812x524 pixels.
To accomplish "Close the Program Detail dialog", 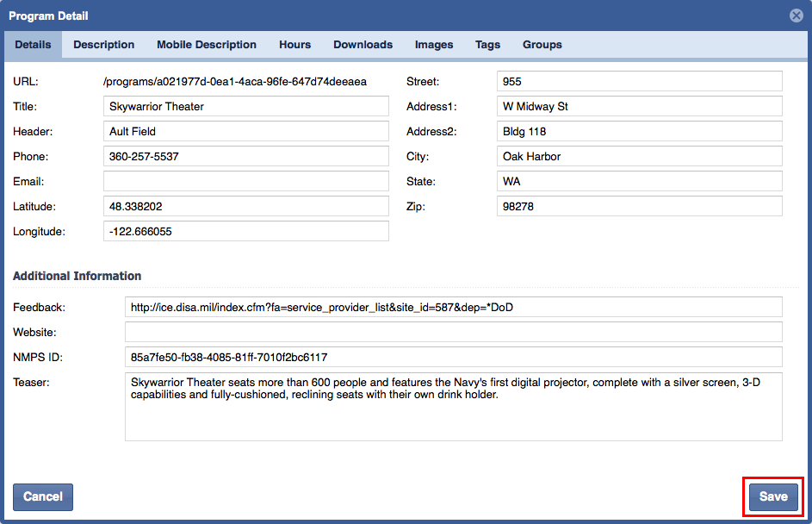I will (x=797, y=16).
